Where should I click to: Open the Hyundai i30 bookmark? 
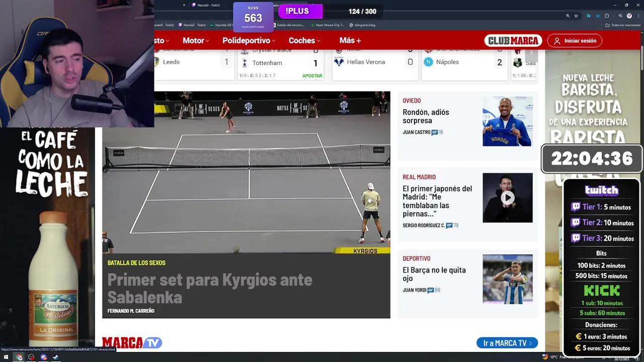221,25
